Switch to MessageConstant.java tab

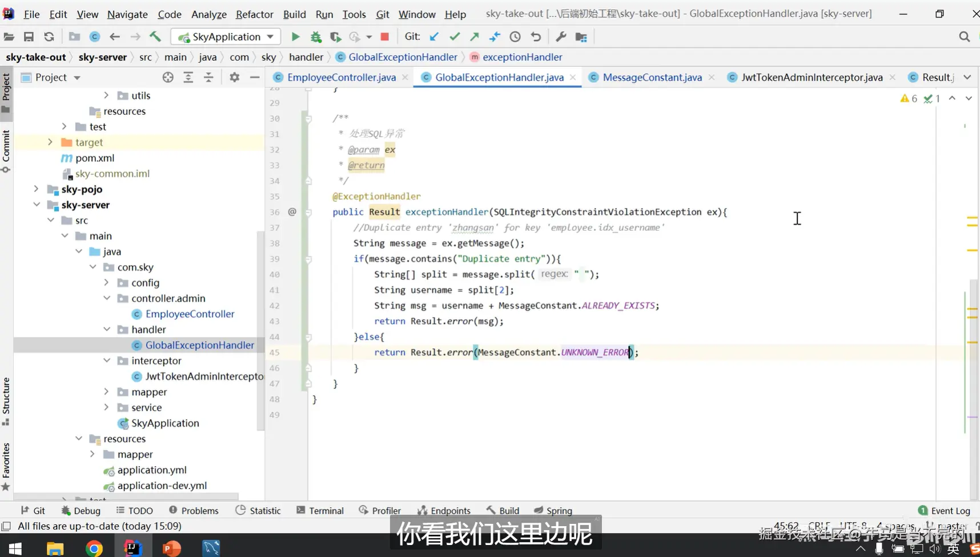click(652, 78)
